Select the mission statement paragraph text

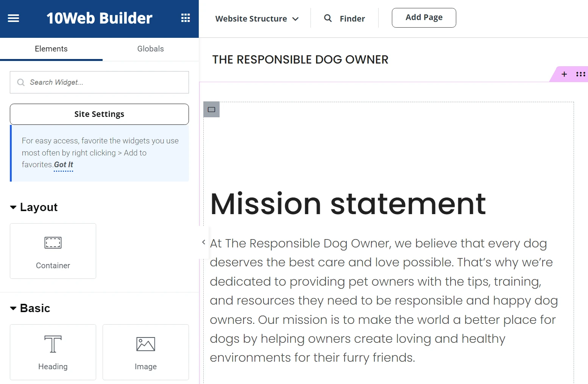tap(384, 300)
